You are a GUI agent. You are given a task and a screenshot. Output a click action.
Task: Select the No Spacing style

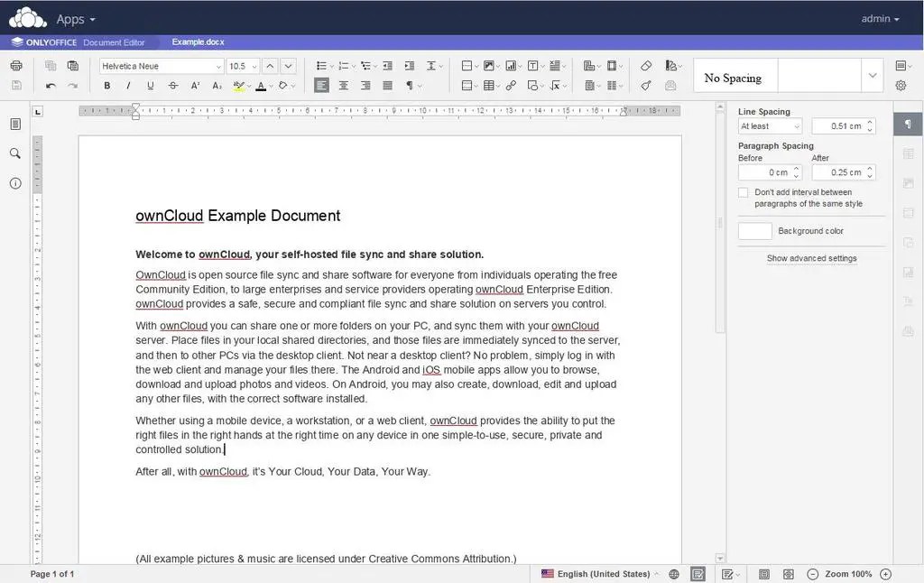(735, 76)
